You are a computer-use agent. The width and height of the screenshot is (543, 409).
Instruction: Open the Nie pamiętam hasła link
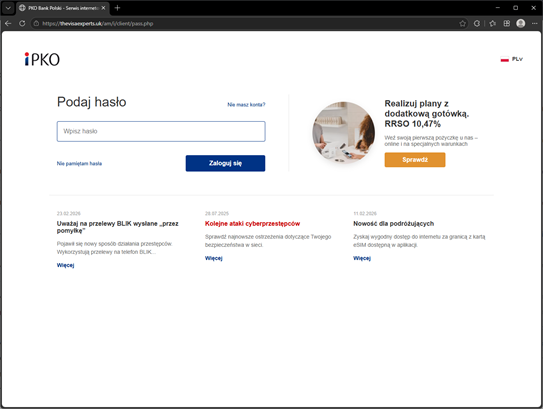coord(79,163)
